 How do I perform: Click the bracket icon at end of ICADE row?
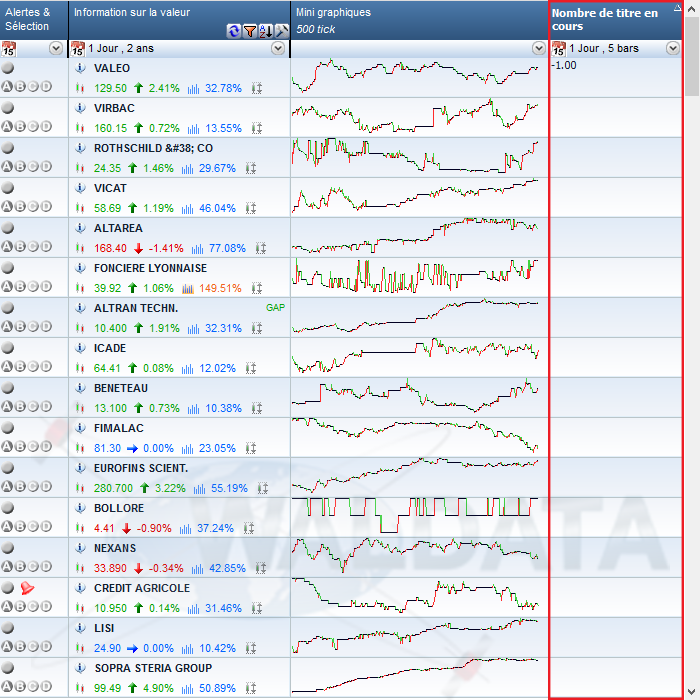click(x=250, y=368)
